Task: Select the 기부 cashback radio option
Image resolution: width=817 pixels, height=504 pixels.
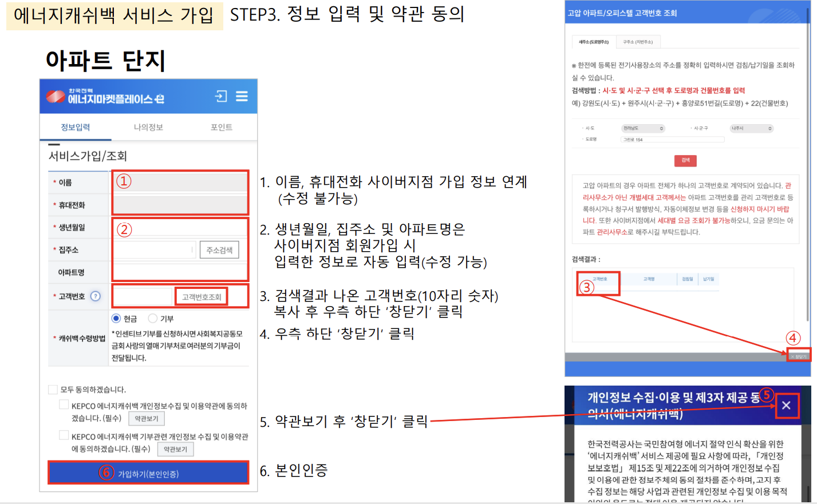Action: click(x=152, y=319)
